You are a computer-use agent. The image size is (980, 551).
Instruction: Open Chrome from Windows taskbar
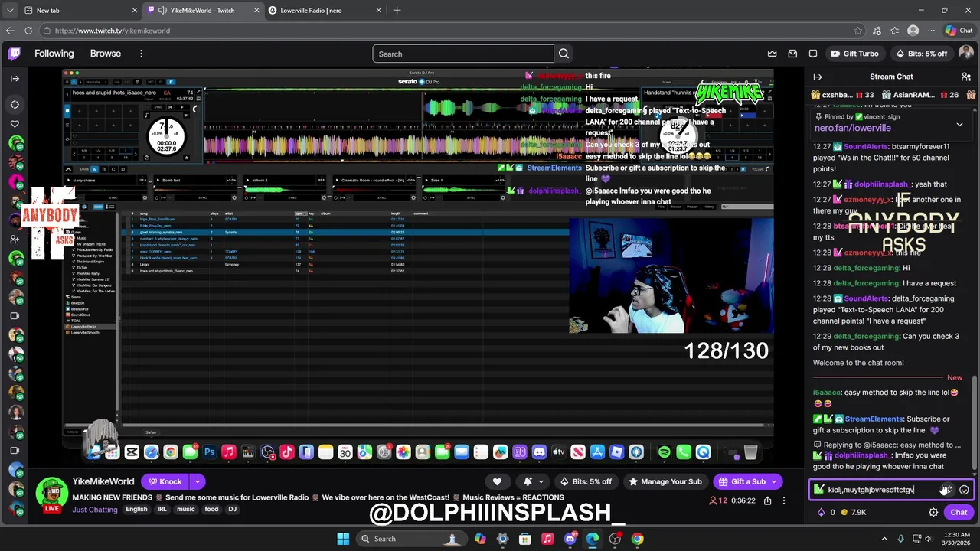(x=637, y=539)
